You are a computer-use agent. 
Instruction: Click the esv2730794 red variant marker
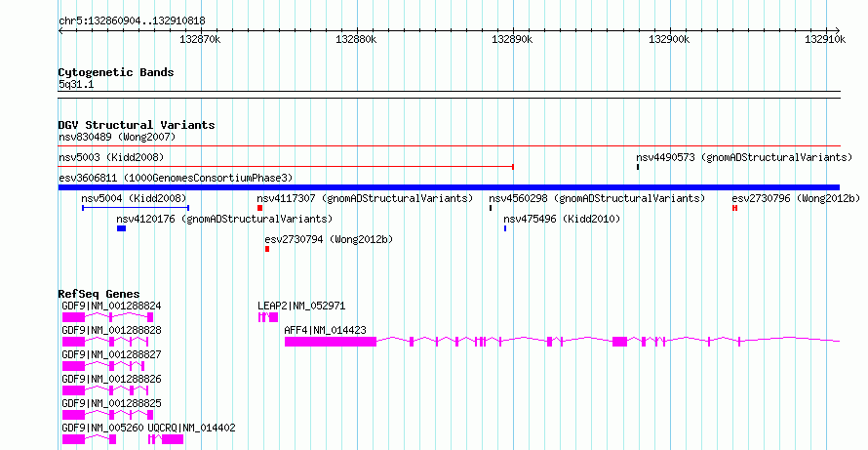tap(267, 249)
